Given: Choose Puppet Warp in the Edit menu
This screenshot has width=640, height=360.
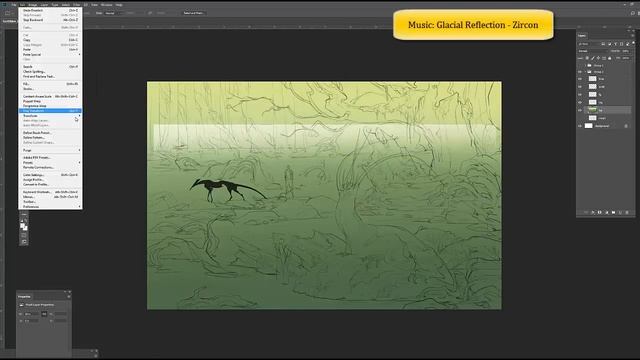Looking at the screenshot, I should (50, 101).
